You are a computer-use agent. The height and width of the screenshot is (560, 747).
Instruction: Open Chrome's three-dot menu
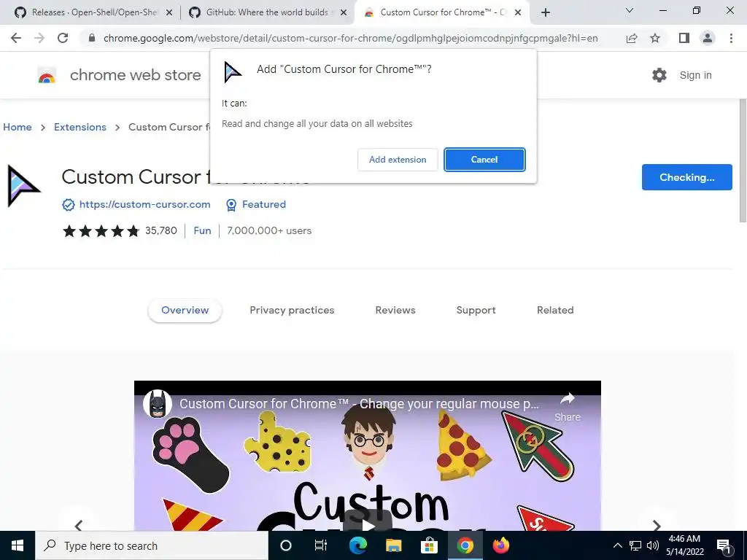[x=731, y=38]
